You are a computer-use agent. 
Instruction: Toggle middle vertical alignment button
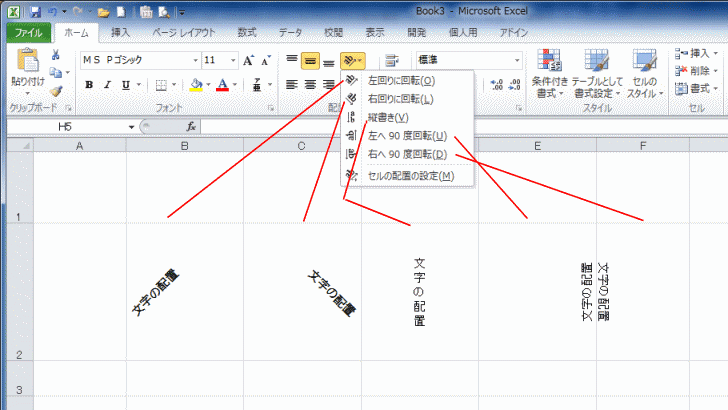[310, 61]
